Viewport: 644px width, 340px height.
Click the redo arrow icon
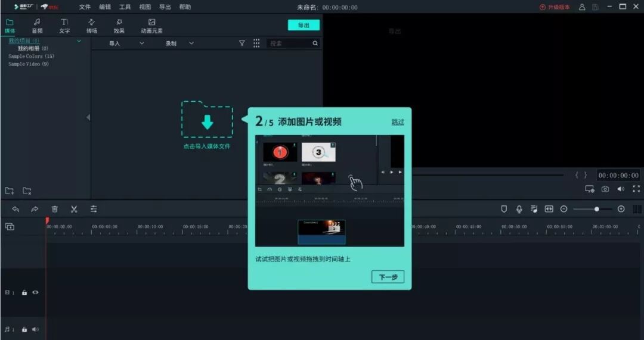click(x=35, y=209)
